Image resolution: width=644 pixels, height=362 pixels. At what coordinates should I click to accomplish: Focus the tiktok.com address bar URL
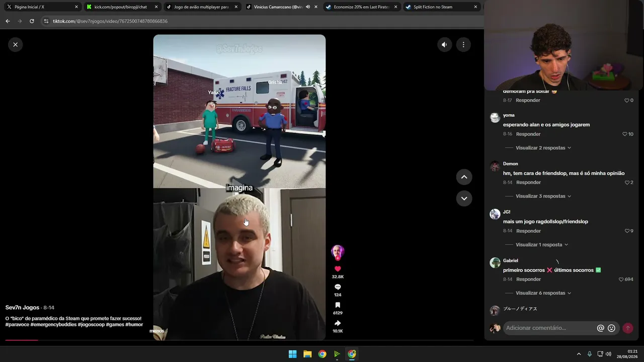point(110,21)
